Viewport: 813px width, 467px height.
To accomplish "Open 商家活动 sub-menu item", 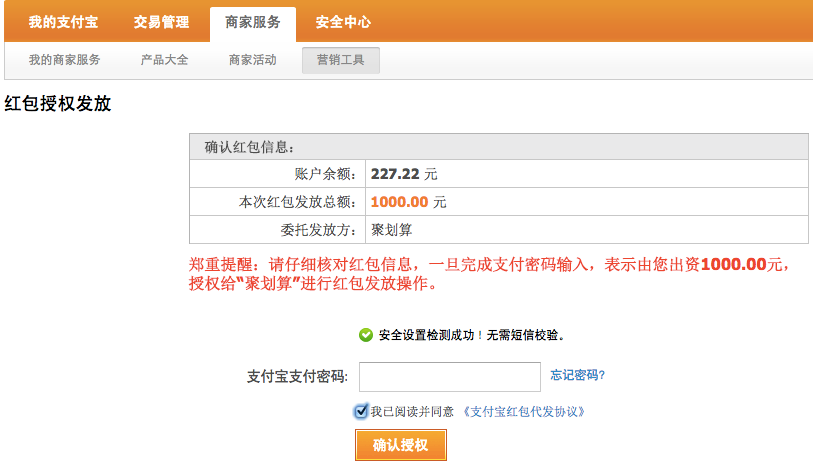I will tap(253, 60).
